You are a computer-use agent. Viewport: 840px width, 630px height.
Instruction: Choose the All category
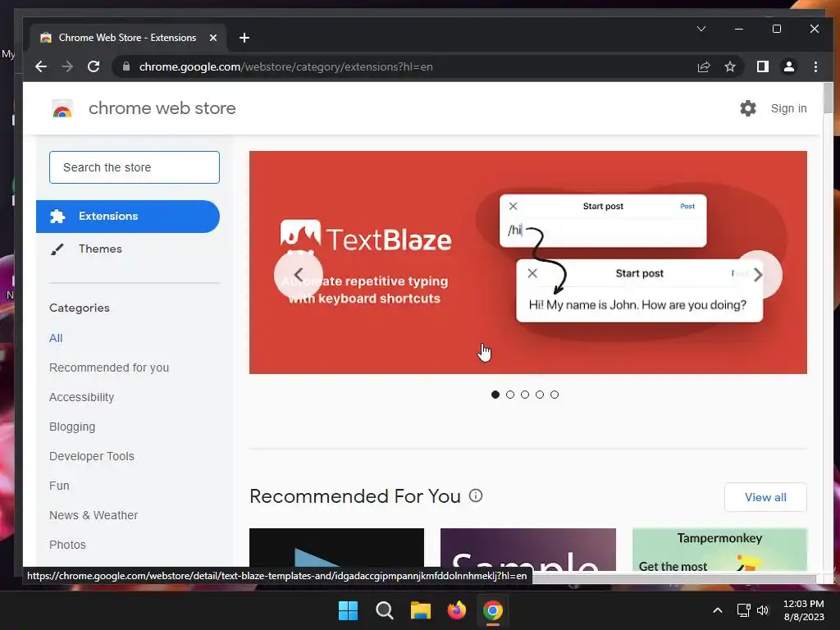tap(56, 338)
